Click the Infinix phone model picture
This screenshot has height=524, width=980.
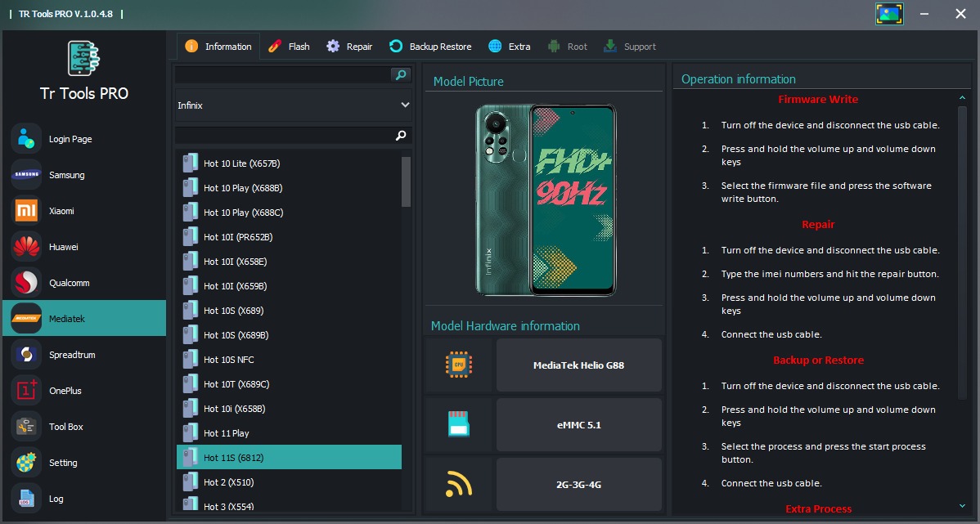(545, 199)
